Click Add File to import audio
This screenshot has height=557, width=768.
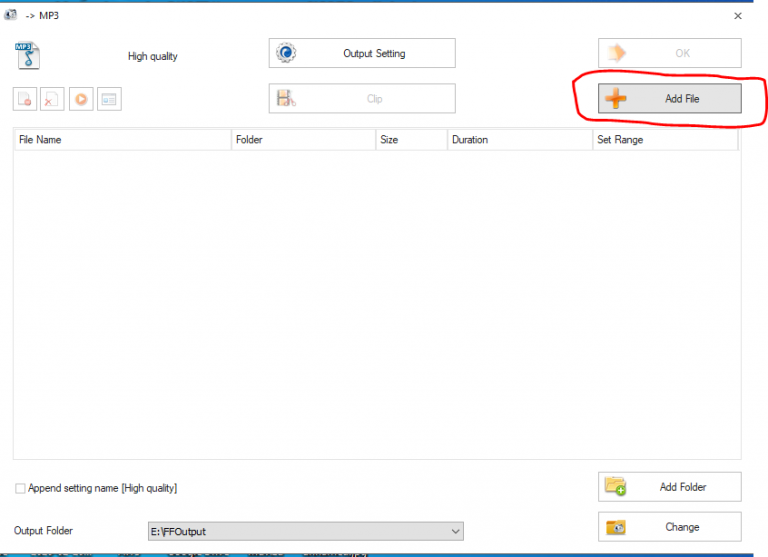tap(670, 98)
